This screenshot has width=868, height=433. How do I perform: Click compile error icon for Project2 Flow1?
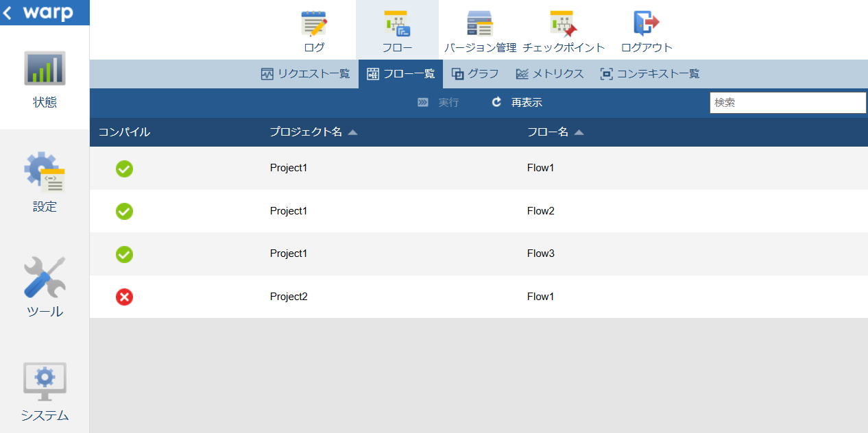pos(124,297)
